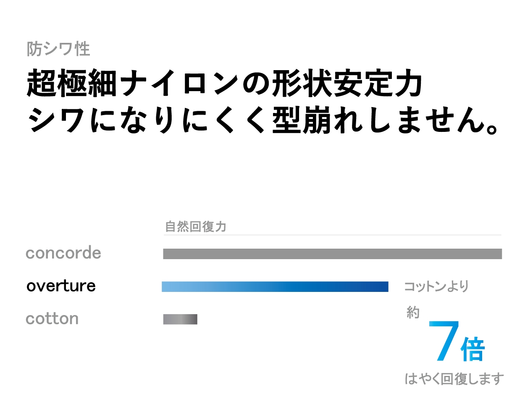Click 形状安定力 in the first headline line
525x420 pixels.
click(347, 83)
